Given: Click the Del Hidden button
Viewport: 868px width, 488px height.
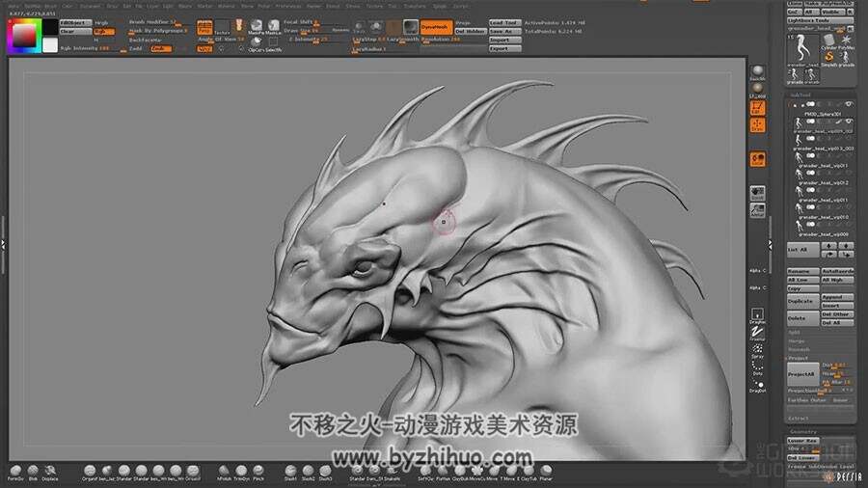Looking at the screenshot, I should (x=471, y=32).
